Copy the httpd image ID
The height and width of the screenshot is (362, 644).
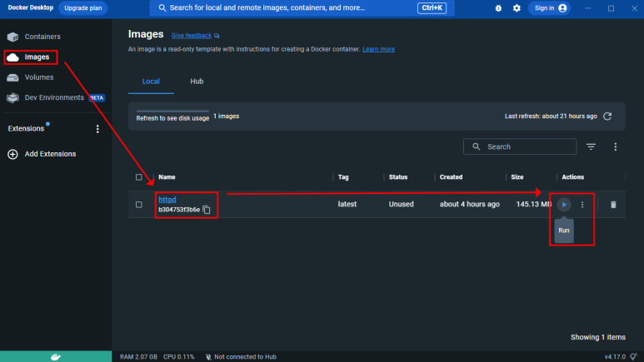pos(207,210)
